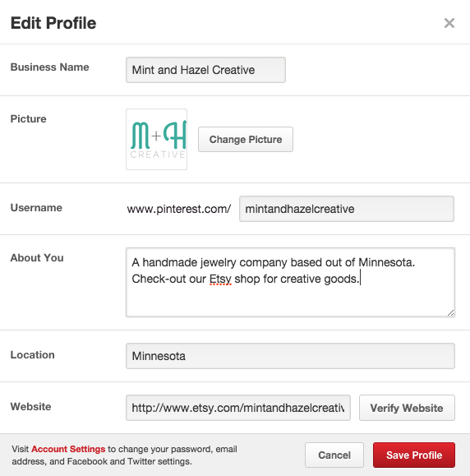Click the M+H Creative profile picture

click(x=157, y=139)
